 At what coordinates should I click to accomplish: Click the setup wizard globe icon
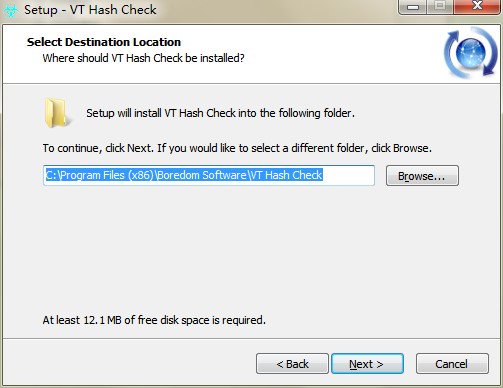(471, 53)
